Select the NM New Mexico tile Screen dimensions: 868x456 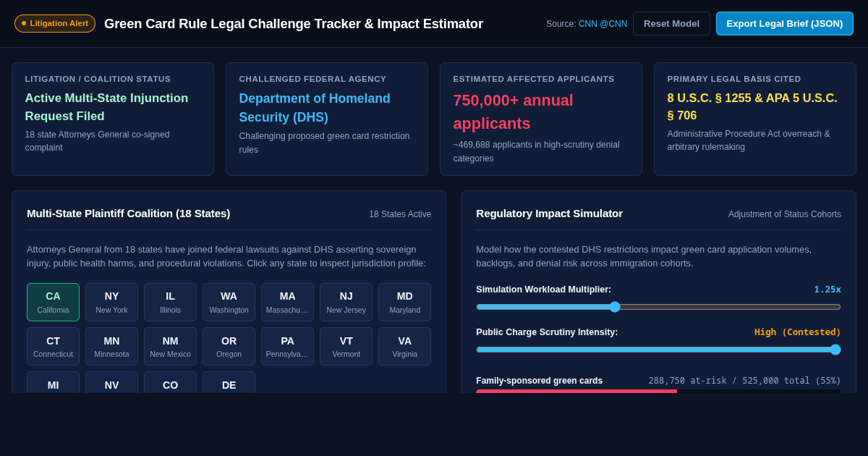(x=170, y=346)
